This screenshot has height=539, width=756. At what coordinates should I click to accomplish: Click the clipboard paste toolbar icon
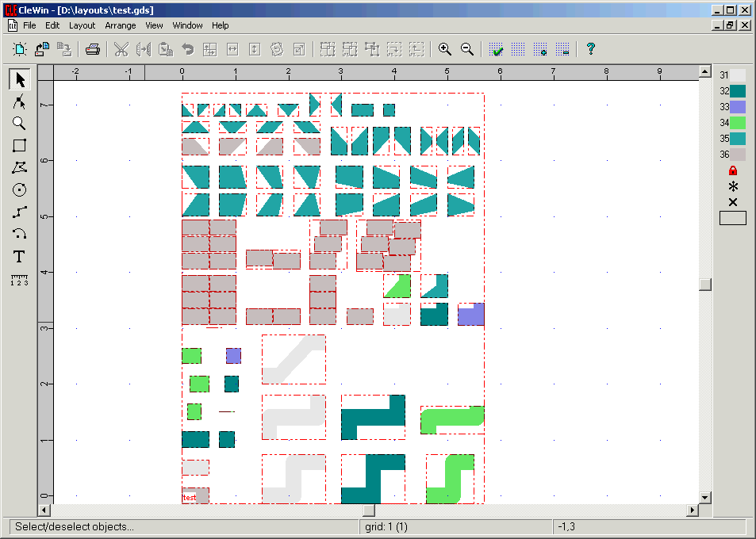[166, 49]
